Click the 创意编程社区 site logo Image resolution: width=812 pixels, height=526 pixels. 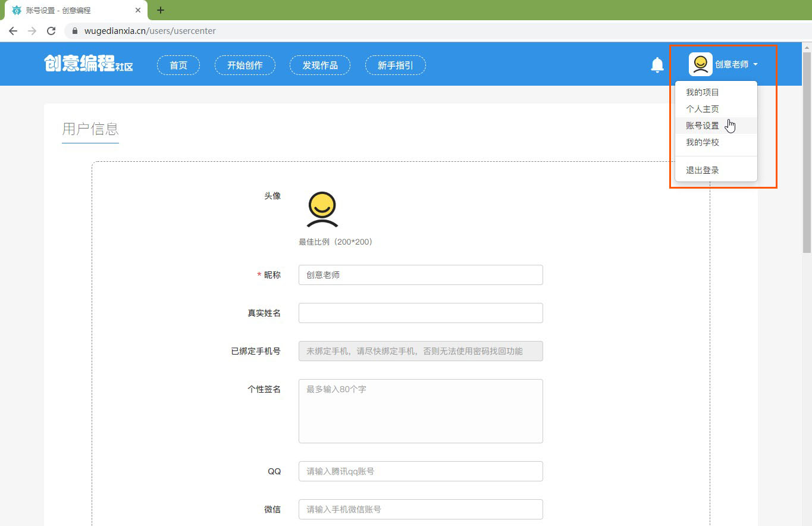[x=89, y=64]
